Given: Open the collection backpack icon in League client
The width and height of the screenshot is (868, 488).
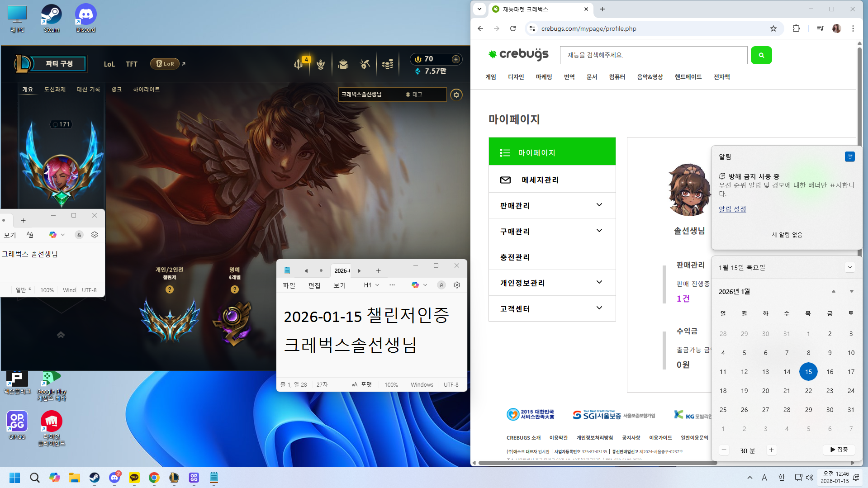Looking at the screenshot, I should [x=343, y=64].
